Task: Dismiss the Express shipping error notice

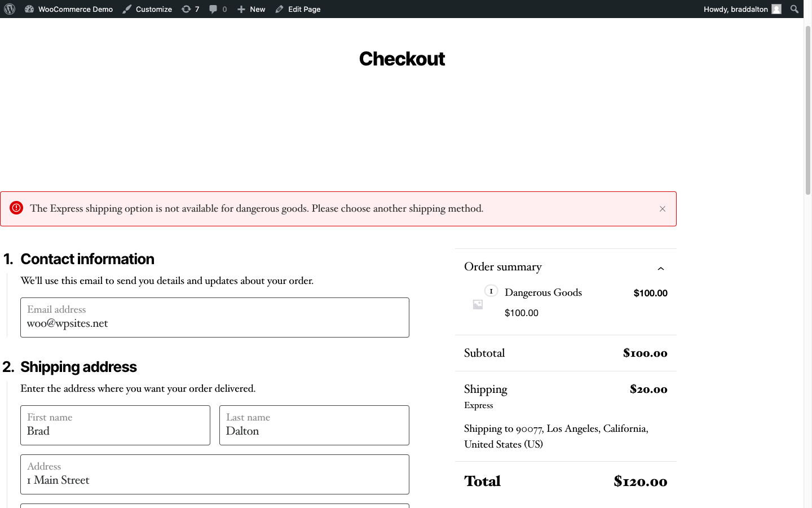Action: pos(663,209)
